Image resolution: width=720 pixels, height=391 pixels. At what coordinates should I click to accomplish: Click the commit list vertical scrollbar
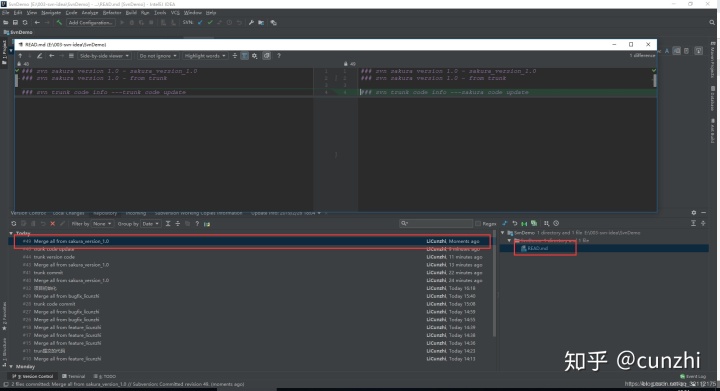pyautogui.click(x=494, y=285)
